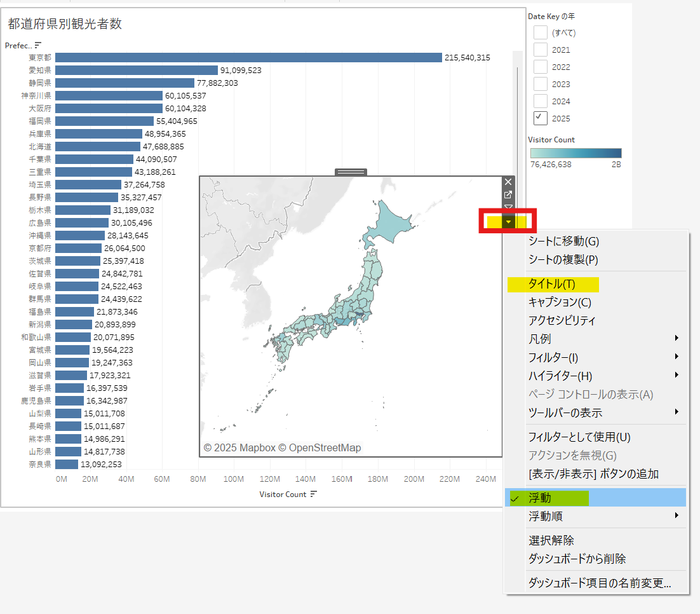Image resolution: width=700 pixels, height=614 pixels.
Task: Check the 2022 year filter
Action: (540, 67)
